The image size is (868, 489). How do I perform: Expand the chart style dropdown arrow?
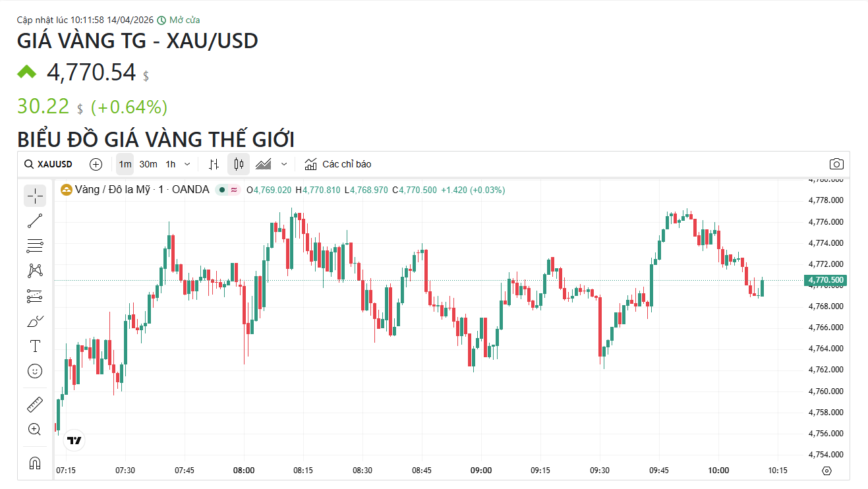(x=284, y=164)
